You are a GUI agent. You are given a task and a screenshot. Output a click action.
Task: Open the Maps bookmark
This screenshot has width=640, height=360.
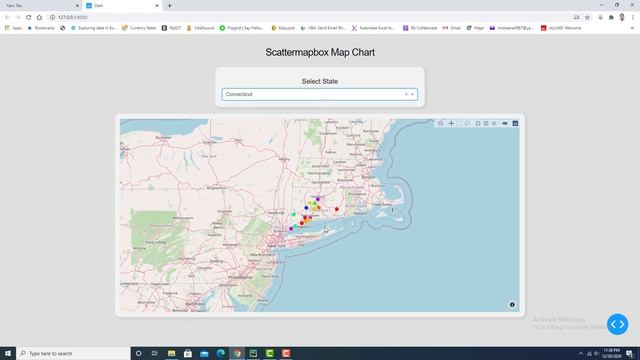tap(475, 28)
